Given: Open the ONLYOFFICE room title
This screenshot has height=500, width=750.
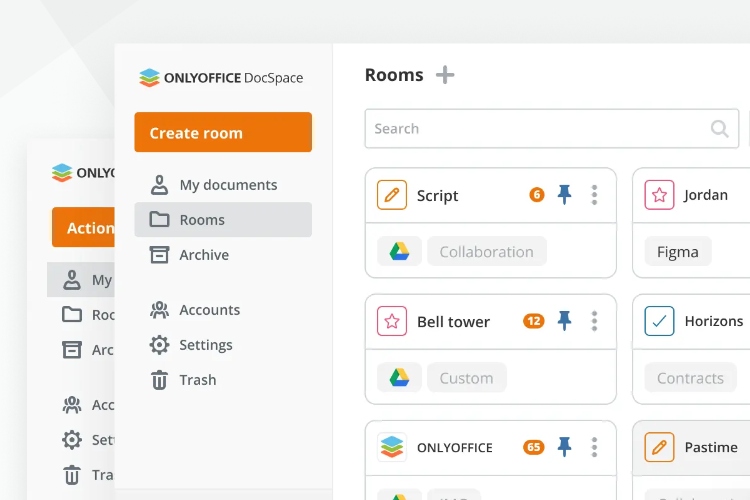Looking at the screenshot, I should click(454, 447).
